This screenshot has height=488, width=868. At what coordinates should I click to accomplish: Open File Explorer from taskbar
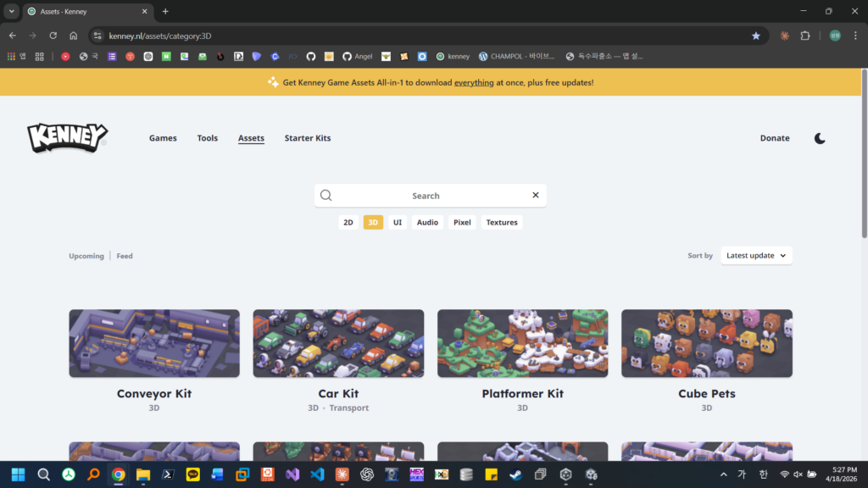143,474
